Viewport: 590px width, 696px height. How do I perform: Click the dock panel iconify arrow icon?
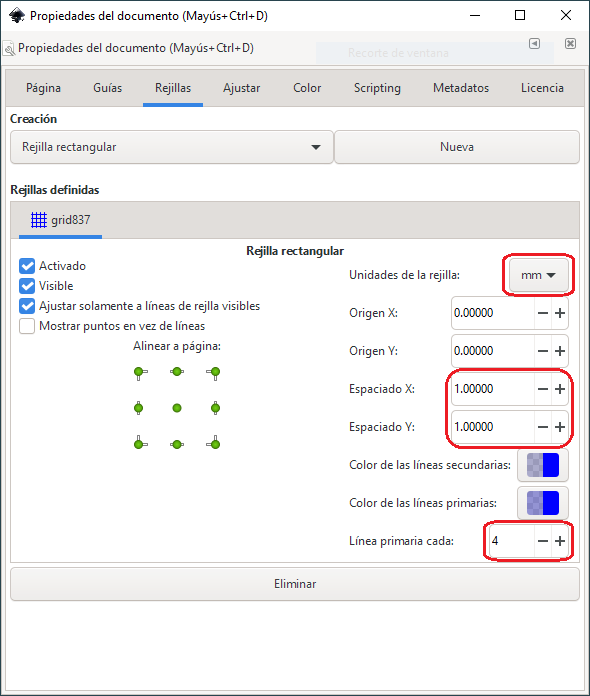(535, 43)
